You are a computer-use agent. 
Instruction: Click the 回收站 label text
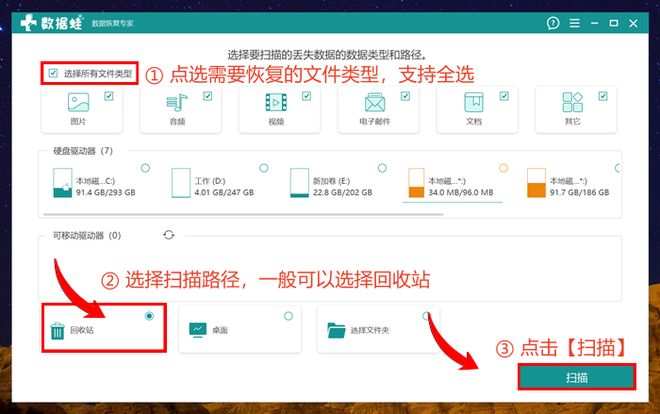82,330
